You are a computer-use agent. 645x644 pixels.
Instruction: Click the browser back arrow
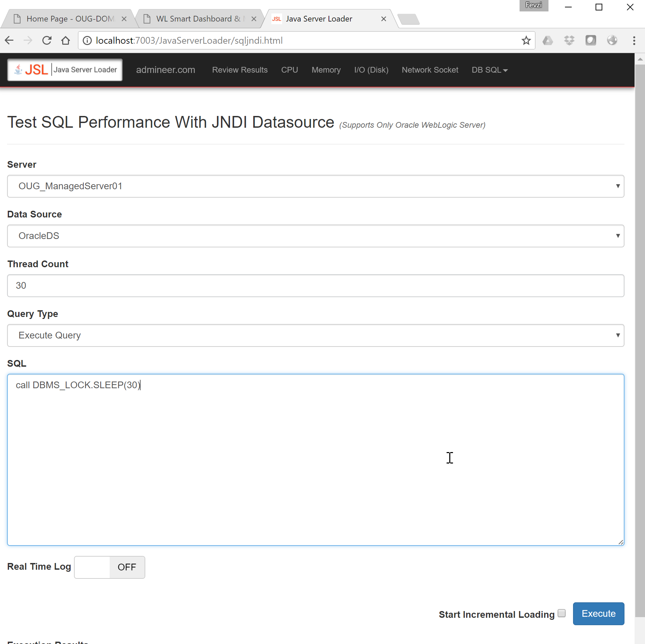point(9,41)
